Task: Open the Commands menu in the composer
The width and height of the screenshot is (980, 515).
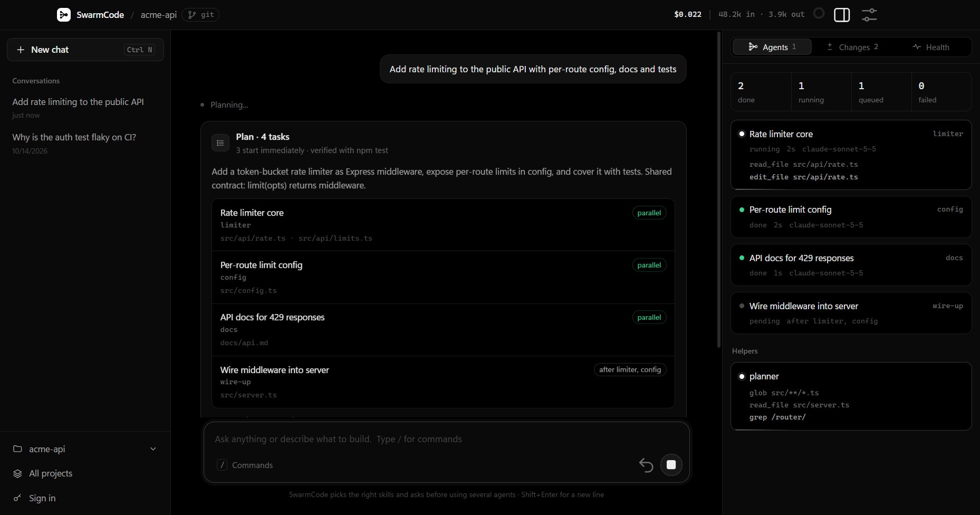Action: [245, 465]
